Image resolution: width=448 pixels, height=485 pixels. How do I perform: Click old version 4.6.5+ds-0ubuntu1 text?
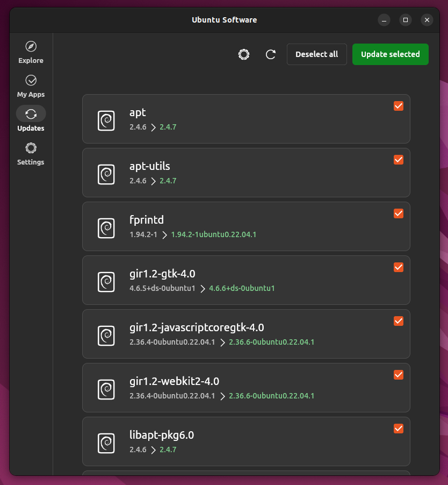[163, 288]
